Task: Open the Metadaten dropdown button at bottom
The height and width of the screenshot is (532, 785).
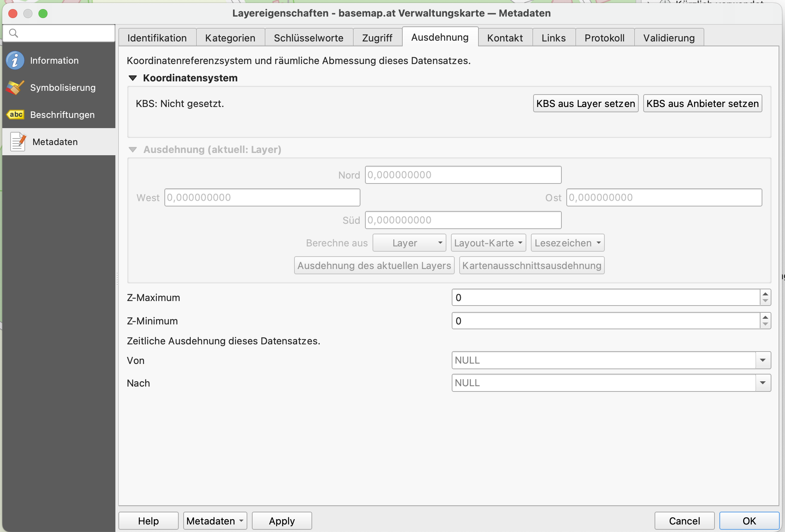Action: click(215, 521)
